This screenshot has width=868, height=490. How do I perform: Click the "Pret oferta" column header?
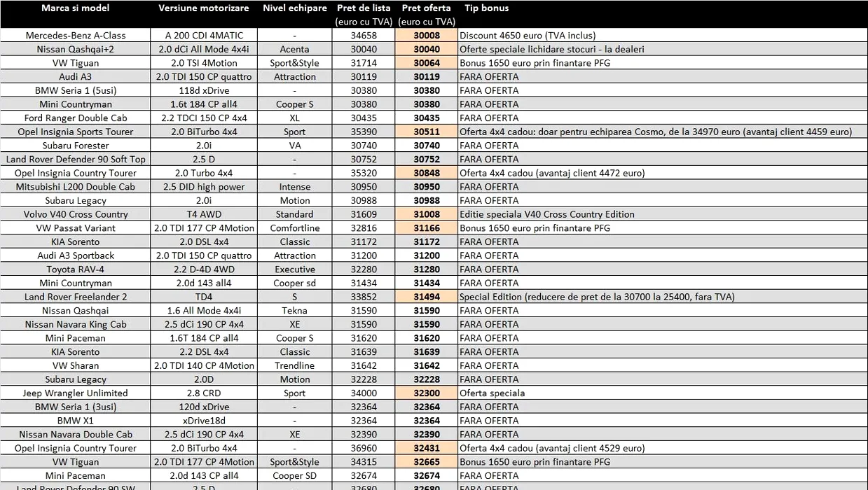click(x=427, y=8)
